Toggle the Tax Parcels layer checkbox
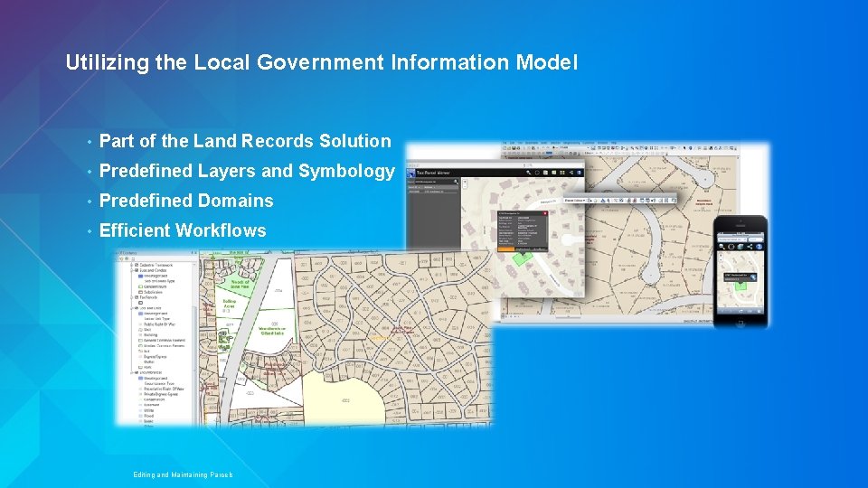This screenshot has width=868, height=488. tap(137, 297)
